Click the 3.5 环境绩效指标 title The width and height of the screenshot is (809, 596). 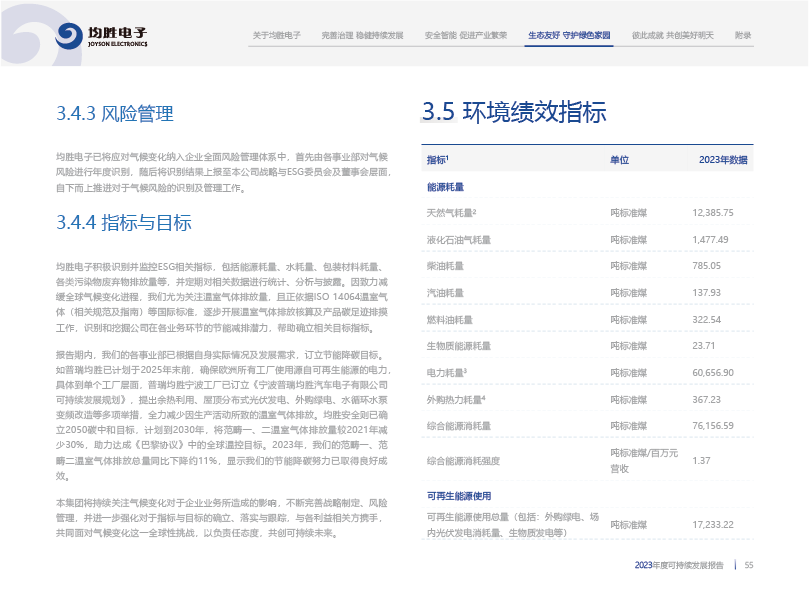[x=514, y=111]
